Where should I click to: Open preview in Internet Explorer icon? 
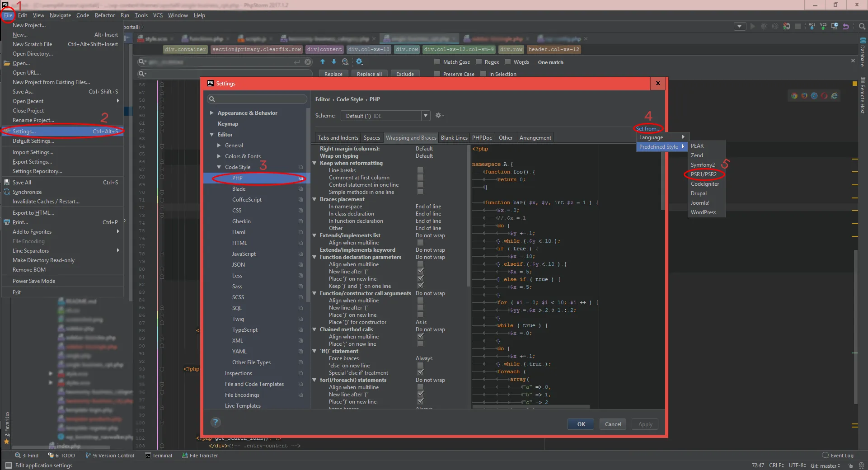tap(834, 96)
